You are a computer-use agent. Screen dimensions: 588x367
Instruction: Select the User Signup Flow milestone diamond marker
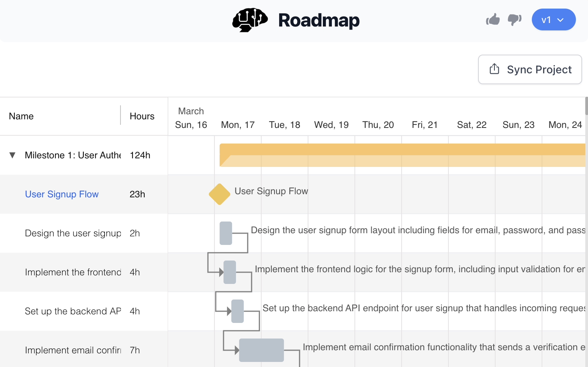(x=219, y=194)
